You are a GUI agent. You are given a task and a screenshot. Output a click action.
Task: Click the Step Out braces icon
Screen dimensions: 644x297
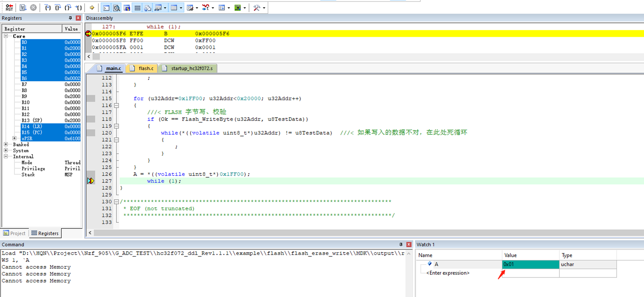point(68,8)
